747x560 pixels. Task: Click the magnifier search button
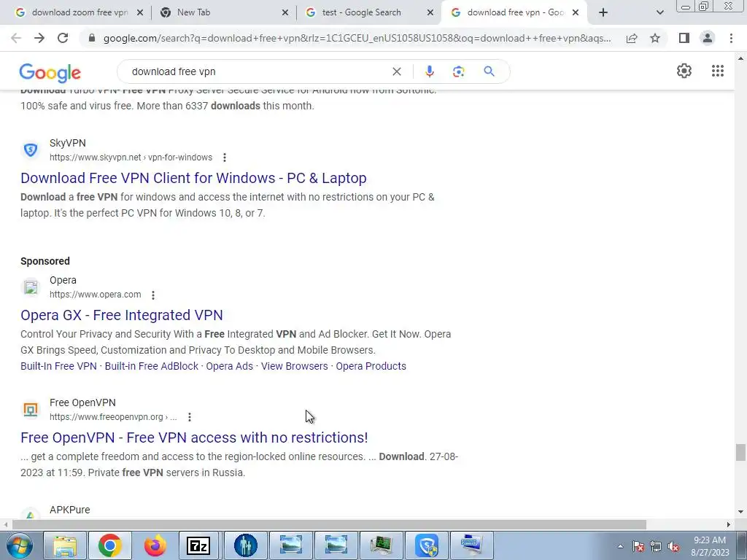click(x=489, y=71)
